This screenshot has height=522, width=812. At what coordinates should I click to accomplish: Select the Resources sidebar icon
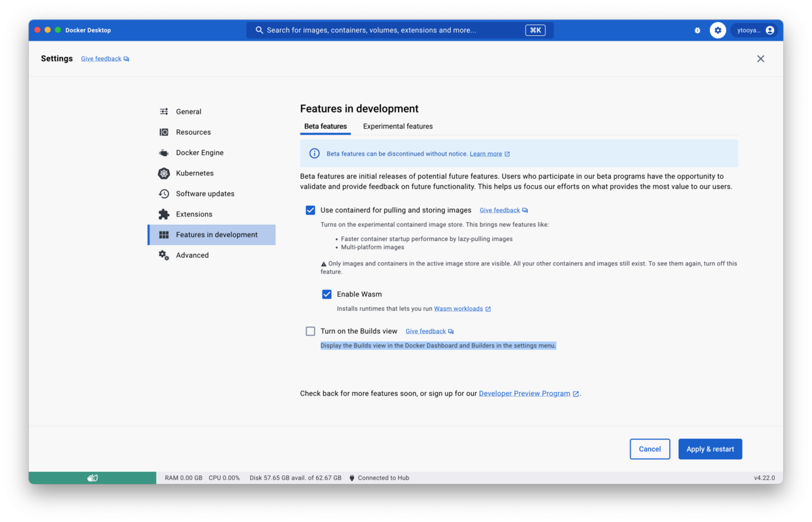(164, 132)
